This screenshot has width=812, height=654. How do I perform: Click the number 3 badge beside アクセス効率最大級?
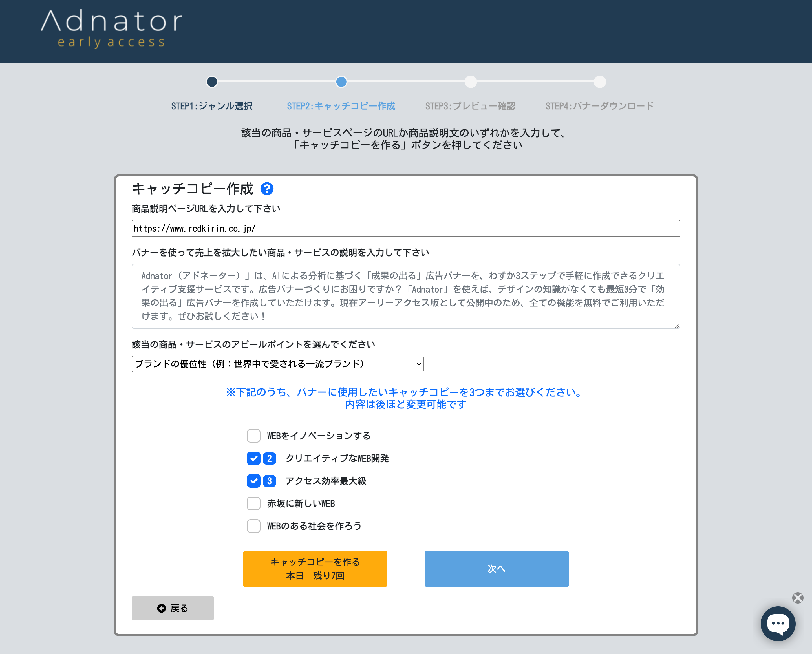(270, 481)
